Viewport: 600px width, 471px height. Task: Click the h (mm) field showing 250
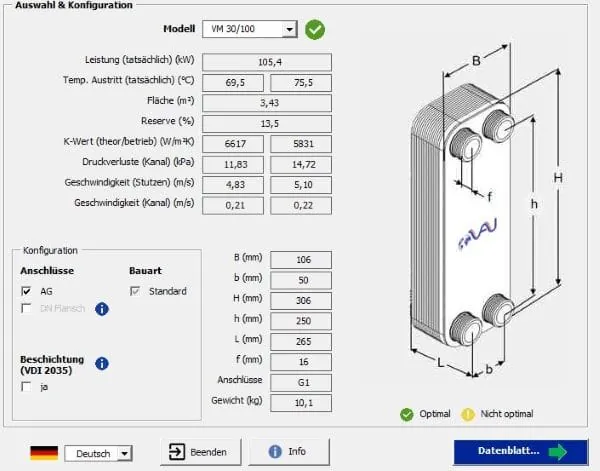coord(301,321)
